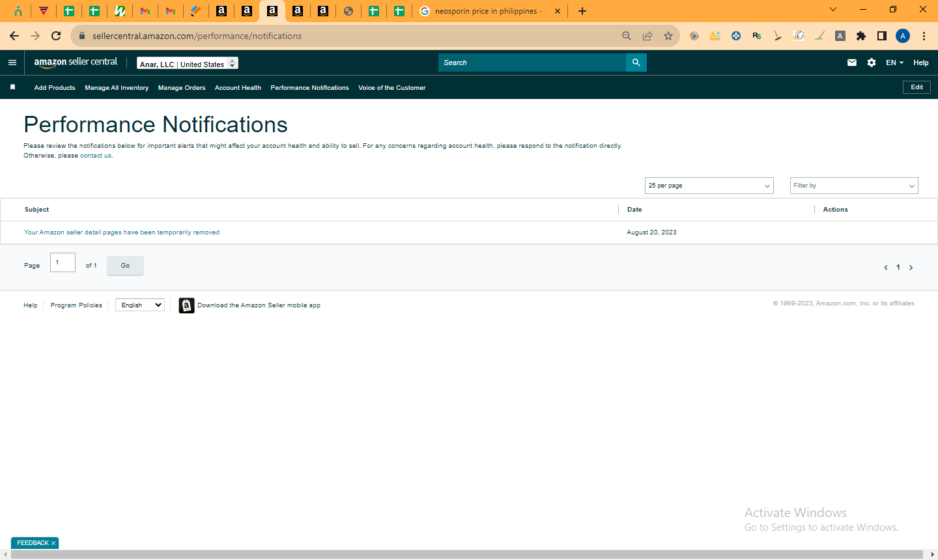This screenshot has height=560, width=938.
Task: Go to the next notifications page arrow
Action: [x=911, y=268]
